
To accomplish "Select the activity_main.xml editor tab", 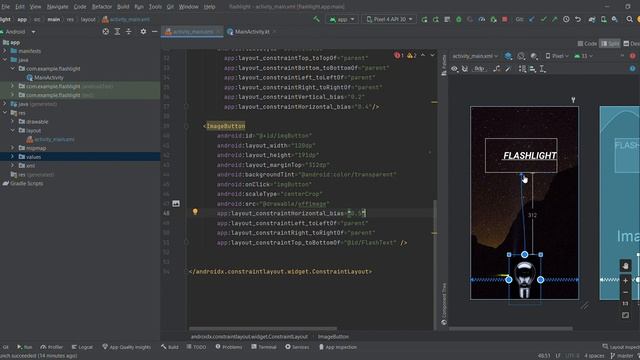I will tap(192, 31).
